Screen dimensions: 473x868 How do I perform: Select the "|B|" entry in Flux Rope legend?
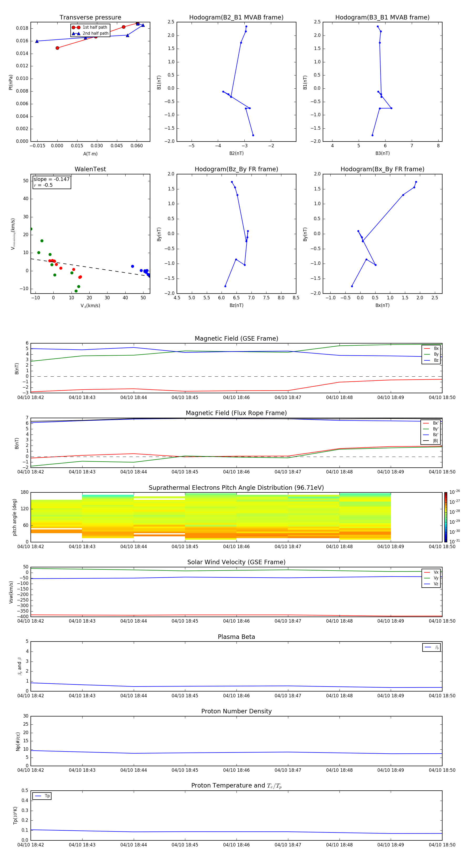pos(431,441)
